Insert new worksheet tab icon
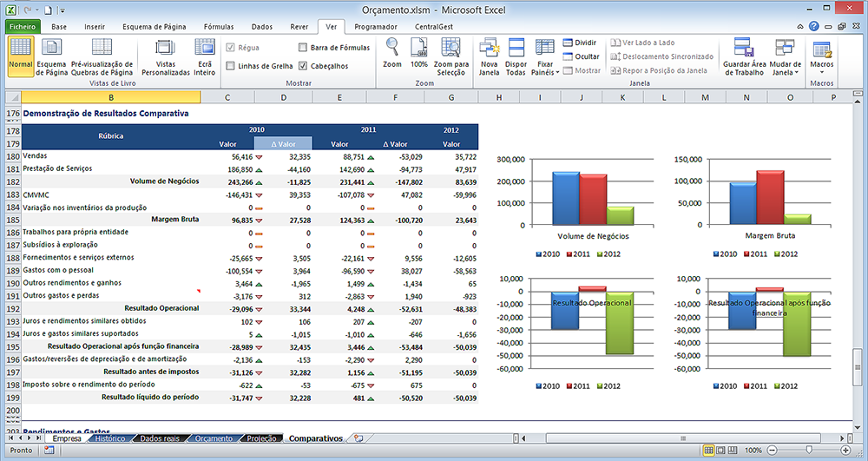Viewport: 868px width, 461px height. pyautogui.click(x=358, y=438)
